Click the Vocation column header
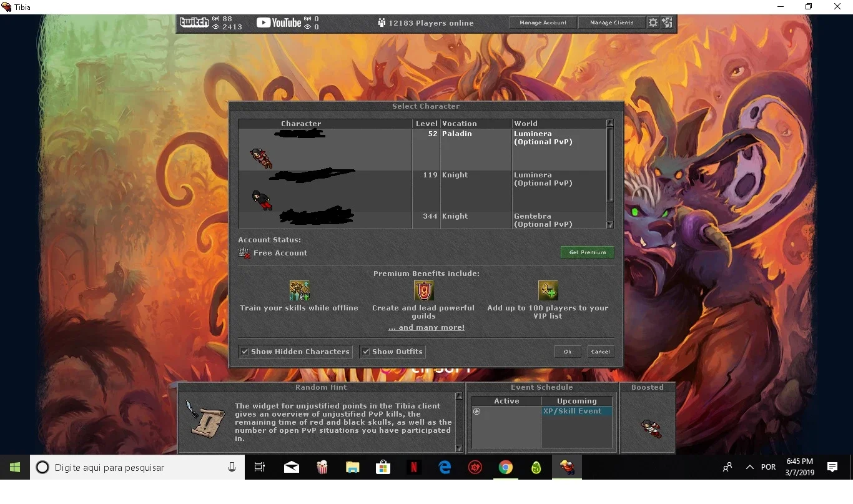The width and height of the screenshot is (853, 504). click(x=476, y=124)
